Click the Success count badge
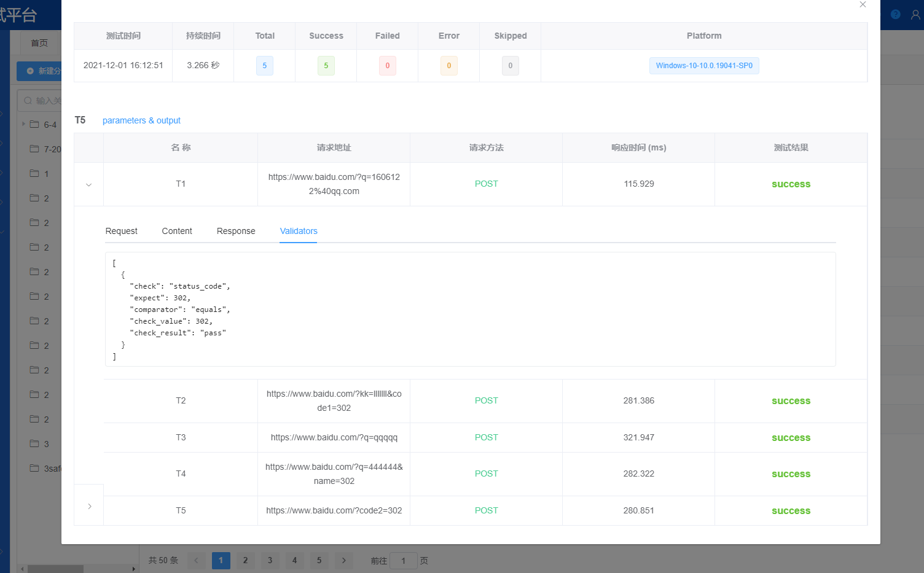924x573 pixels. click(x=326, y=66)
